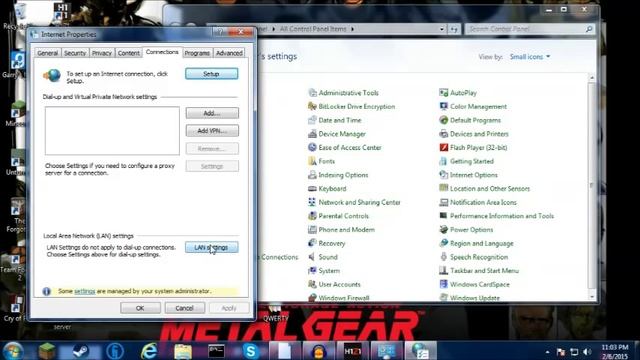Open Parental Controls icon
This screenshot has height=360, width=640.
click(312, 216)
